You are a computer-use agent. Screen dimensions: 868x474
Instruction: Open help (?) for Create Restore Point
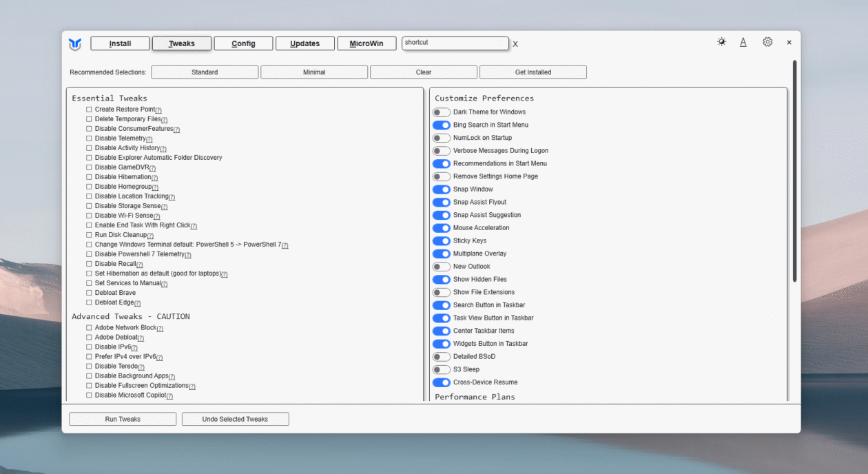pos(158,110)
